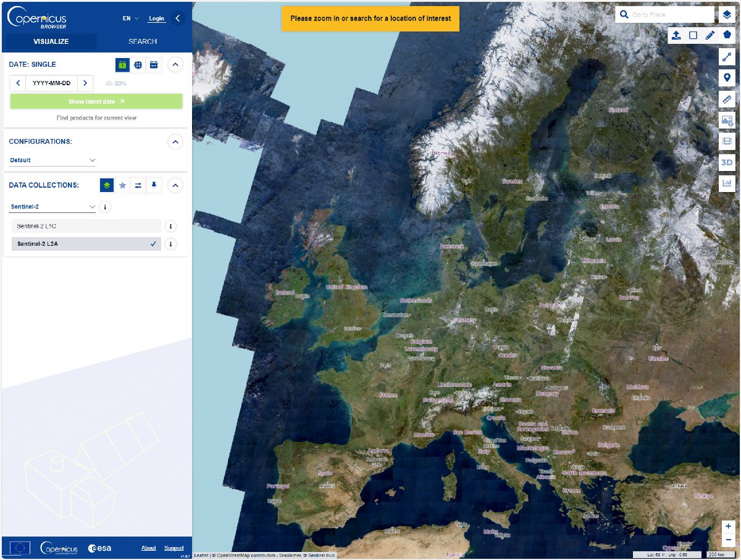Image resolution: width=741 pixels, height=560 pixels.
Task: Open the statistical info chart tool
Action: pos(727,183)
